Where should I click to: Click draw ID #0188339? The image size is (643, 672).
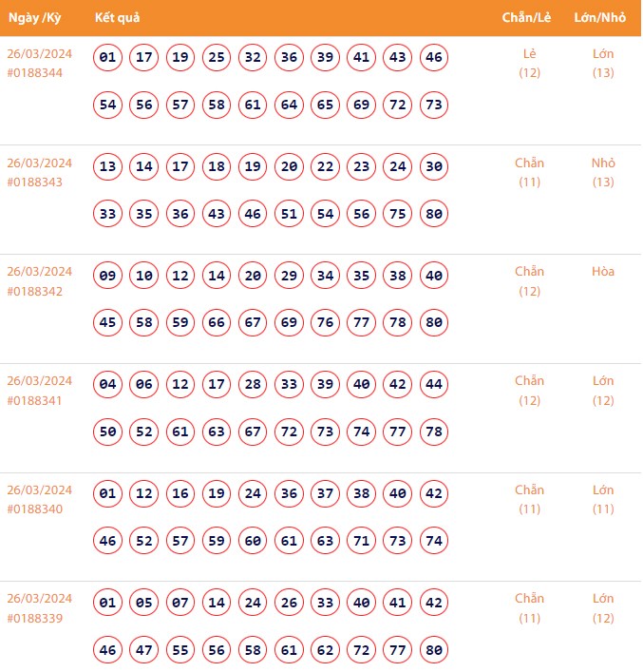(x=35, y=618)
